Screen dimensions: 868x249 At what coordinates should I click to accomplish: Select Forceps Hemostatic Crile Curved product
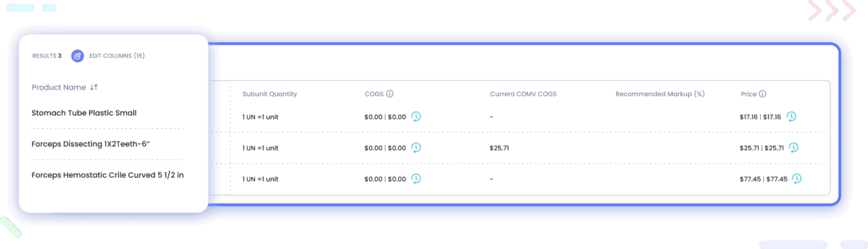108,175
